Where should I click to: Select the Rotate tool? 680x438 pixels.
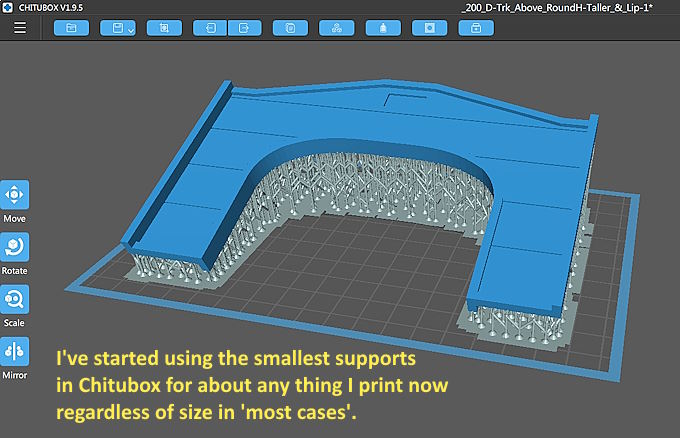pyautogui.click(x=15, y=246)
